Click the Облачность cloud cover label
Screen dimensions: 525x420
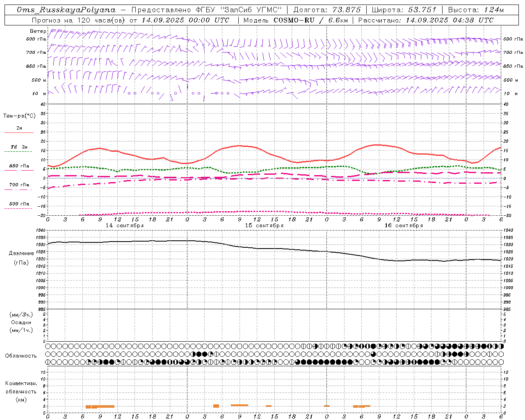21,356
